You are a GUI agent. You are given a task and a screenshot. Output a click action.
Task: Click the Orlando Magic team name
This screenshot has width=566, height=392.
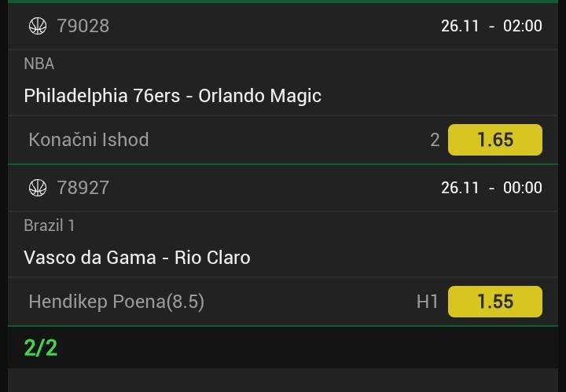point(259,96)
